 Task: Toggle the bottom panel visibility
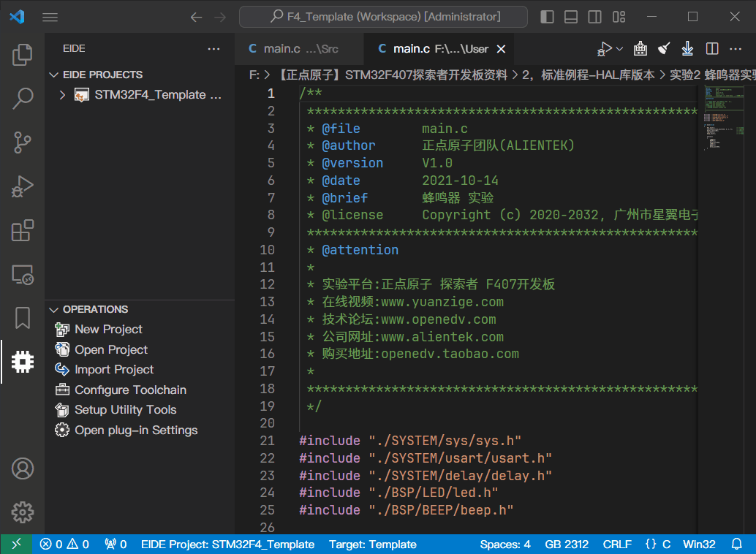(572, 17)
